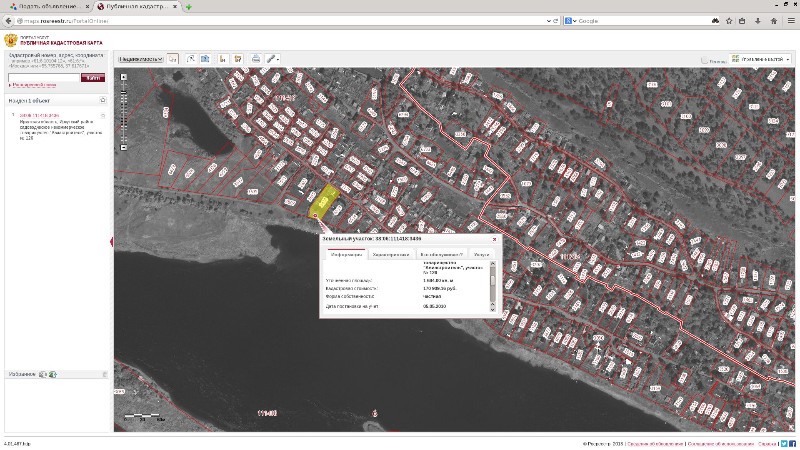Toggle the checkbox left of the layers control
This screenshot has height=450, width=800.
[706, 60]
